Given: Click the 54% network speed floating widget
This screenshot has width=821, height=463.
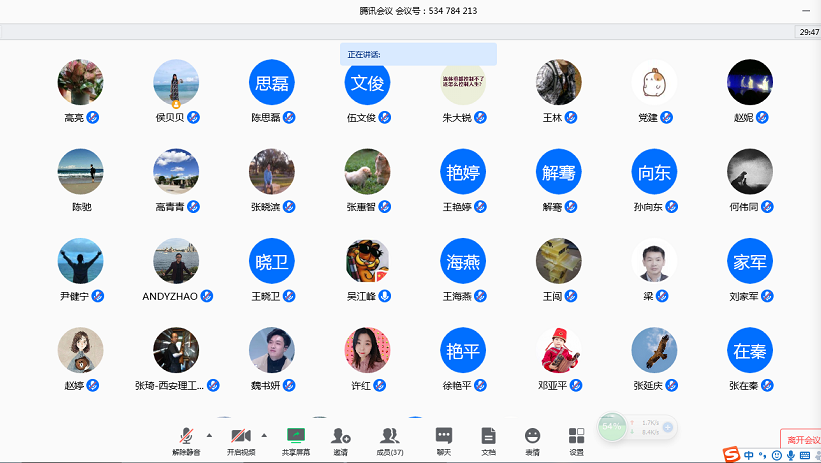Looking at the screenshot, I should click(x=610, y=426).
